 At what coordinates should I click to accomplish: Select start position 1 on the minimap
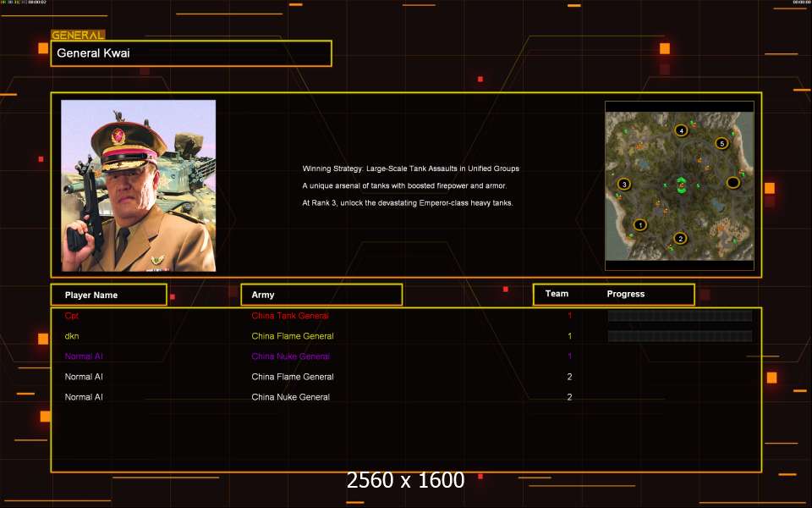click(639, 225)
